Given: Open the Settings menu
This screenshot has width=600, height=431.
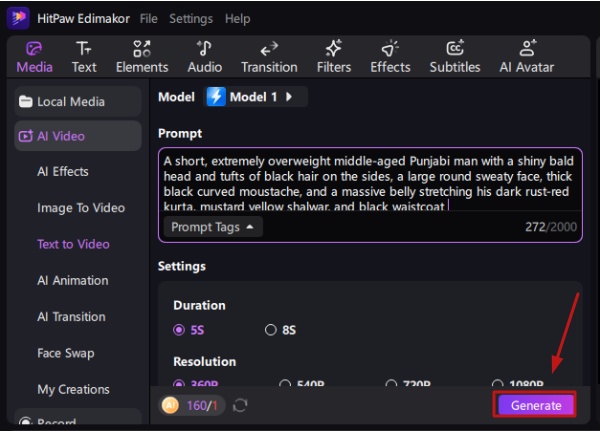Looking at the screenshot, I should pos(190,18).
